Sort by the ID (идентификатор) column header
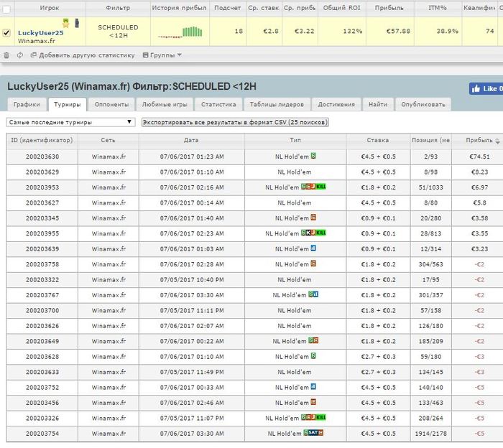 tap(42, 140)
